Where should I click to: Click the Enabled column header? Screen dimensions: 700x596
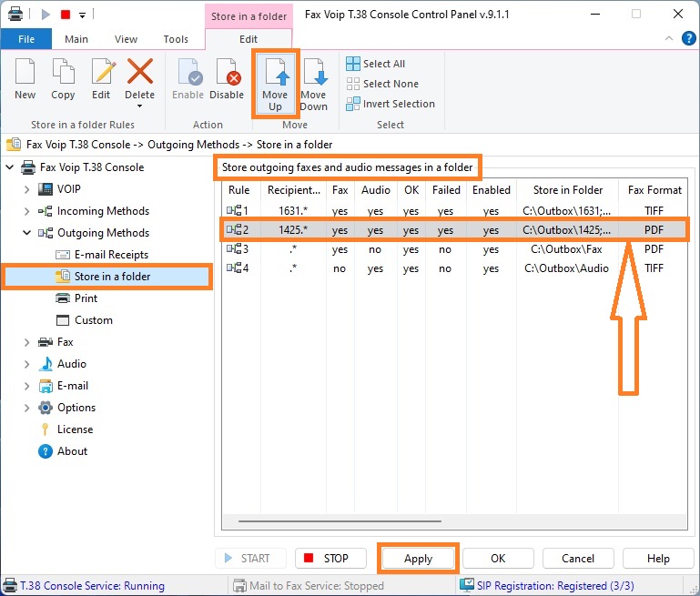[x=491, y=190]
